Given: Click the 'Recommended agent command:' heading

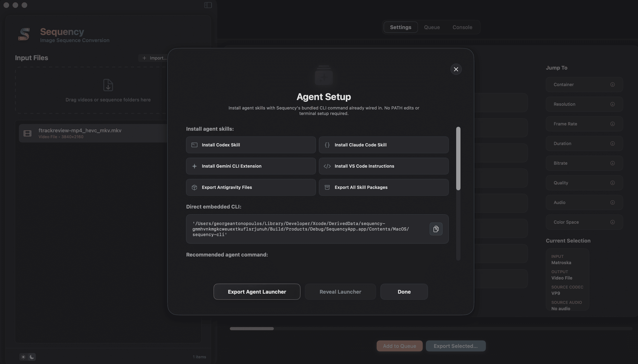Looking at the screenshot, I should click(227, 255).
